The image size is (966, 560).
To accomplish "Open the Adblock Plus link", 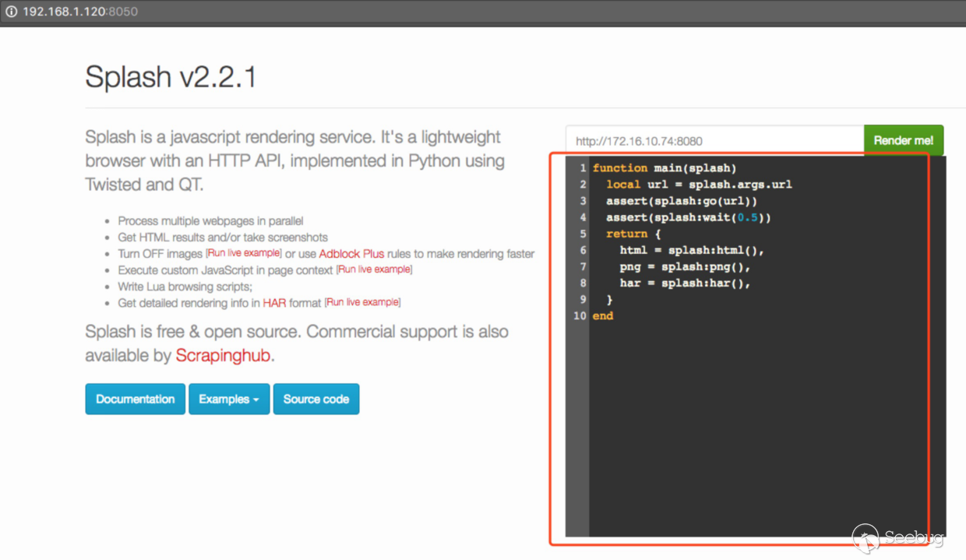I will click(x=351, y=254).
